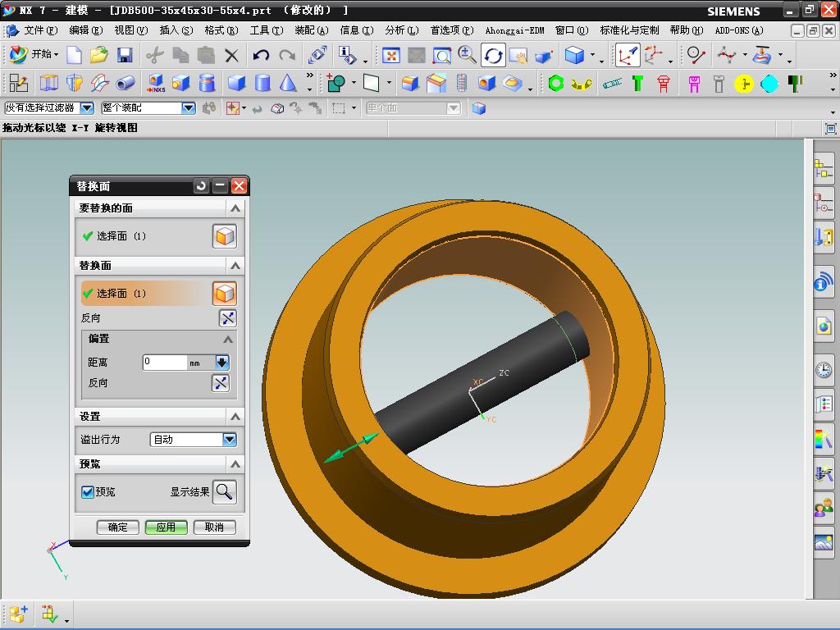Toggle the 预览 preview checkbox
The image size is (840, 630).
click(88, 492)
